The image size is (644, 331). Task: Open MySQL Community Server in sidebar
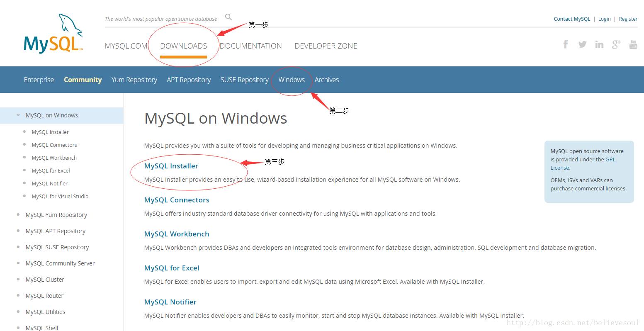(60, 263)
